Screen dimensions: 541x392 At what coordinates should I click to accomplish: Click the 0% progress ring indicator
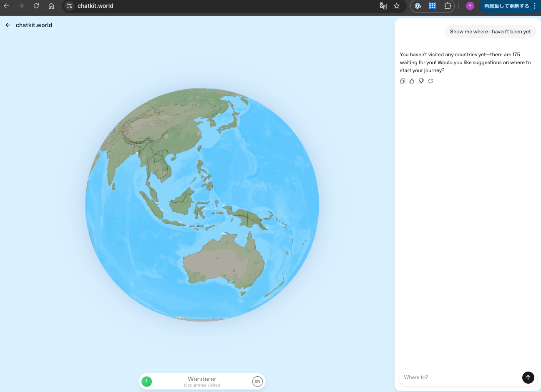(257, 382)
